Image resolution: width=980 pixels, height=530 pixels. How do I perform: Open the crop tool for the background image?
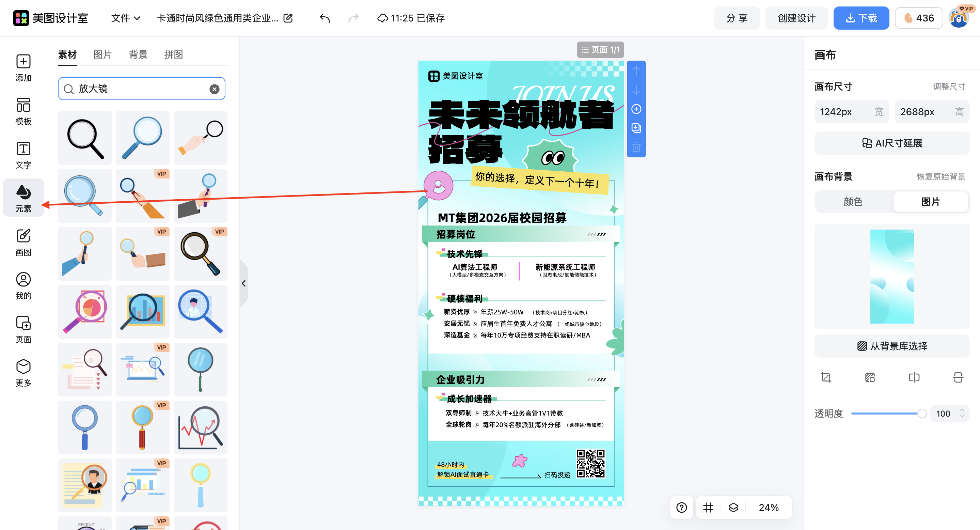826,377
